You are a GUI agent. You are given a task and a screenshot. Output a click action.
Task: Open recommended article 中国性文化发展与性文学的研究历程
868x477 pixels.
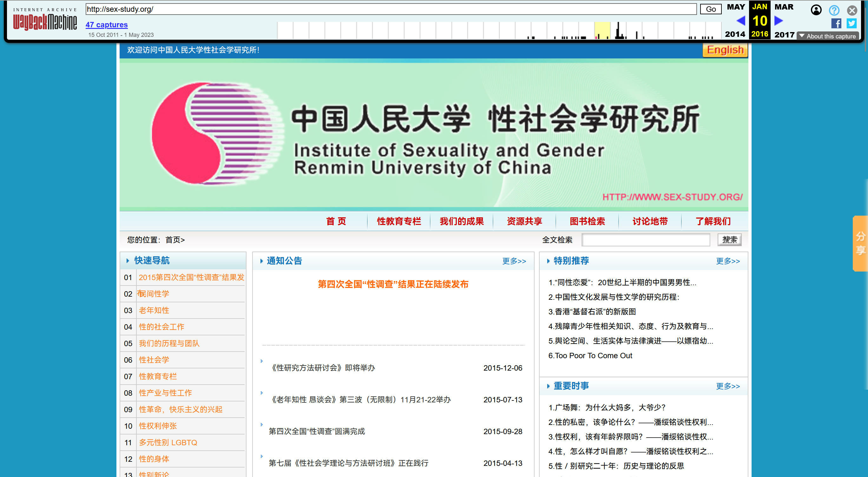click(x=614, y=297)
